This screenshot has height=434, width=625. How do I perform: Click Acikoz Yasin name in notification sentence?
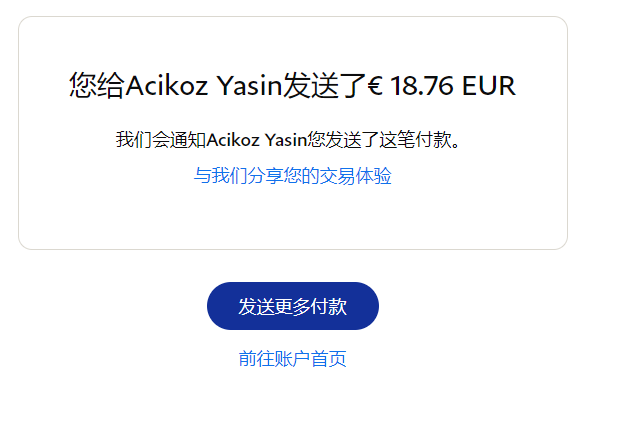257,140
